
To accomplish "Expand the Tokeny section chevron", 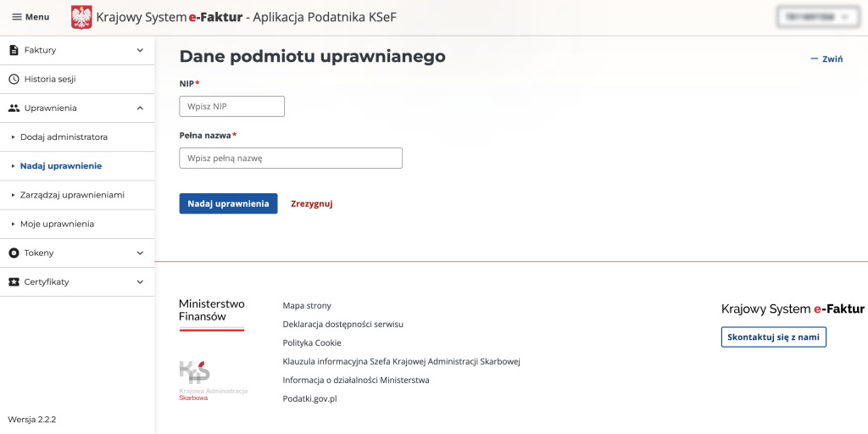I will pos(140,253).
